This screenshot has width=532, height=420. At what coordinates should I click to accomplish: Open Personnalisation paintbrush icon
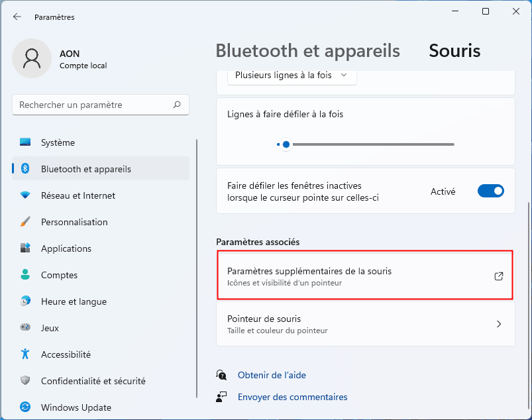[25, 222]
